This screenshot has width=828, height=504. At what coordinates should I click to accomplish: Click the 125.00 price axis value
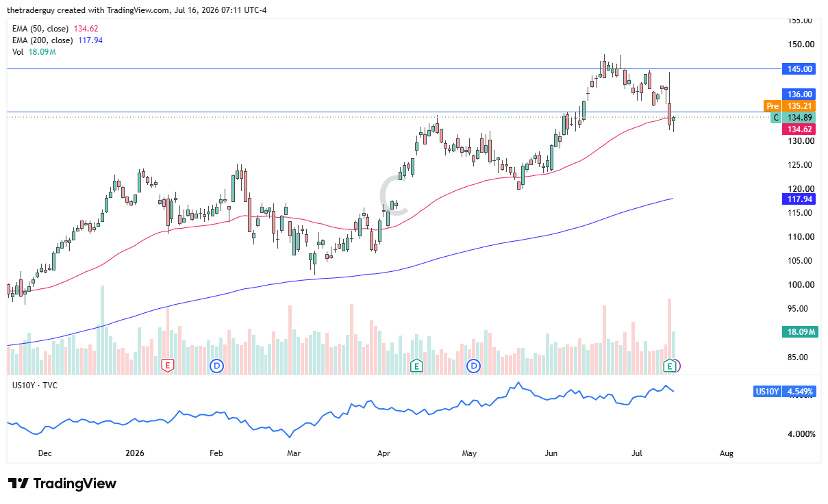pos(800,165)
